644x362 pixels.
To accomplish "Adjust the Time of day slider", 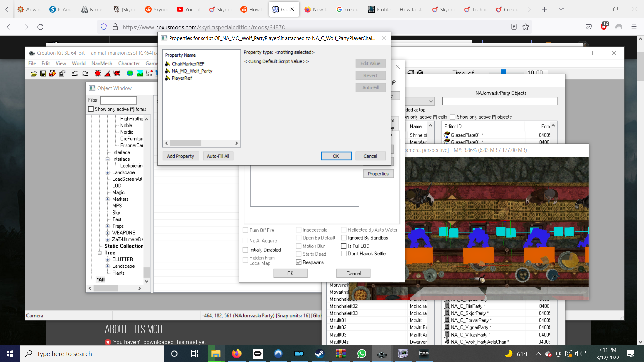I will (503, 72).
